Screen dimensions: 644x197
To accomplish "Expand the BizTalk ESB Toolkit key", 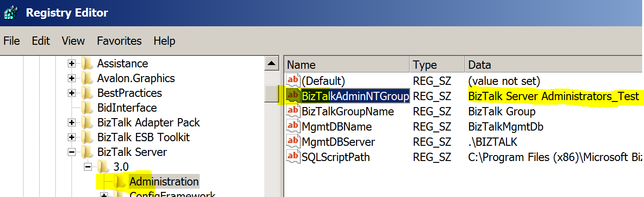I will pyautogui.click(x=72, y=137).
